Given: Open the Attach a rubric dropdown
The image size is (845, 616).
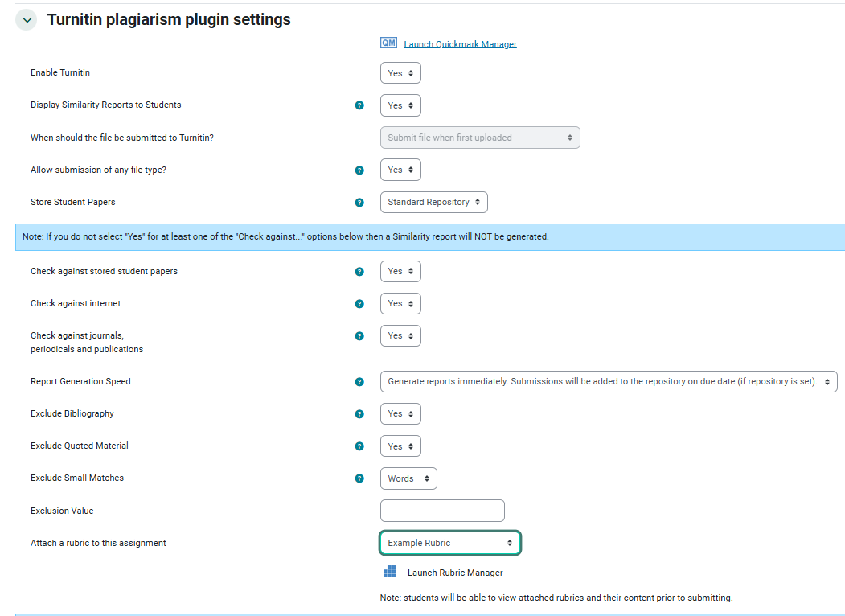Looking at the screenshot, I should pos(449,544).
